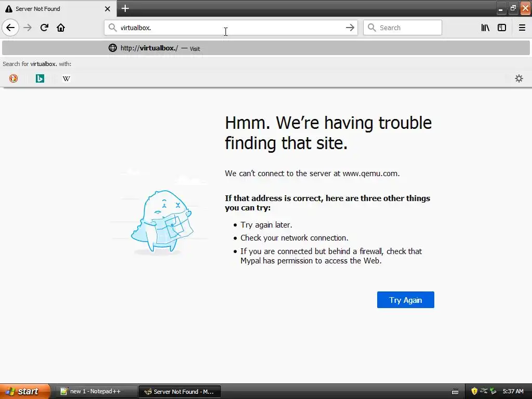Click the globe icon beside the virtualbox suggestion
532x399 pixels.
112,48
